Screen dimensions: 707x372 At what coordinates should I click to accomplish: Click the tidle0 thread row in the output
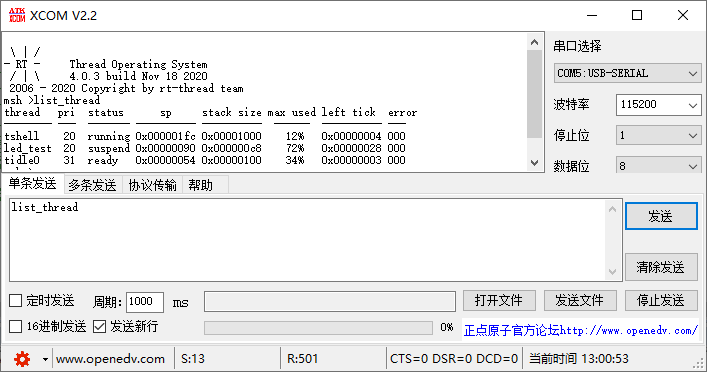(x=205, y=160)
